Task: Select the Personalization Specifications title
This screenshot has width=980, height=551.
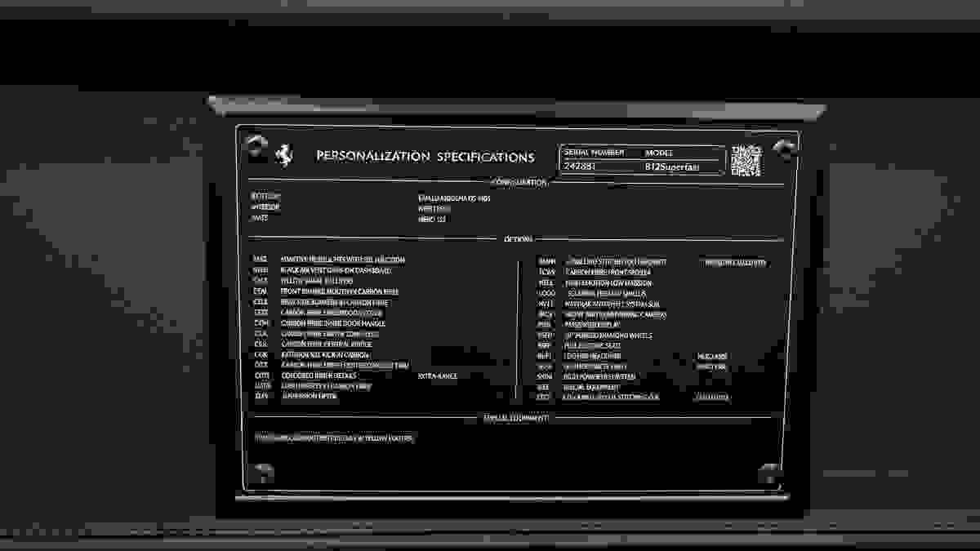Action: click(425, 157)
